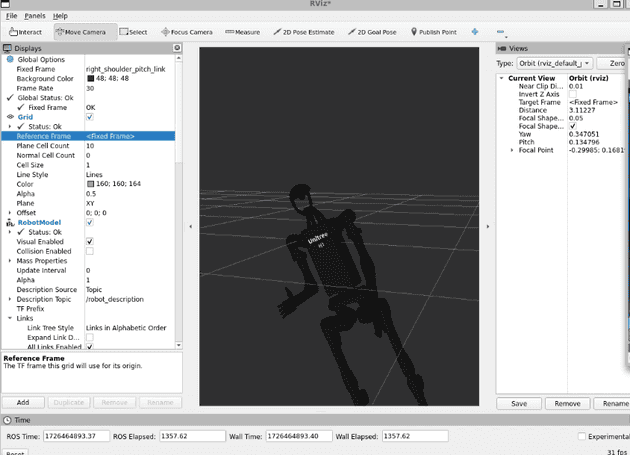Uncheck Visual Enabled checkbox
The image size is (630, 455).
pyautogui.click(x=90, y=242)
